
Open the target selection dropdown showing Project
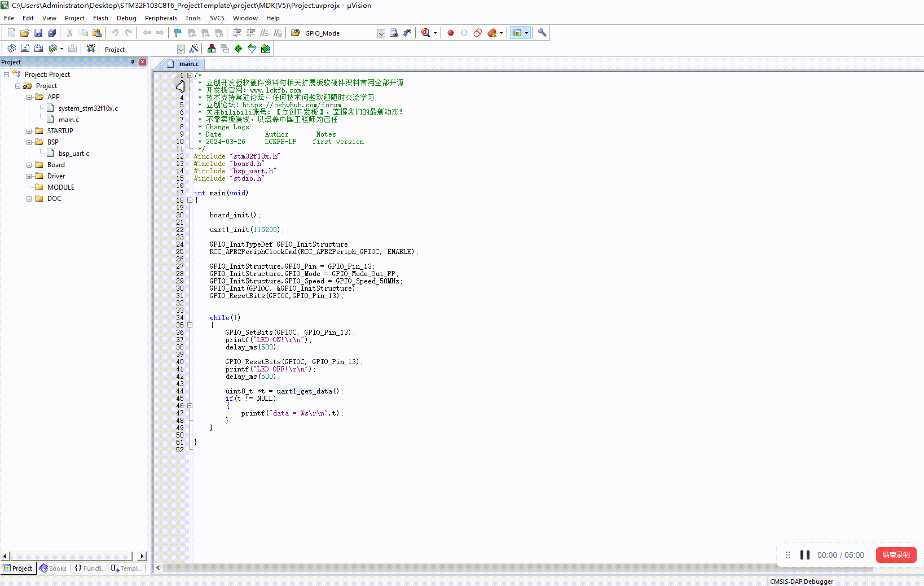coord(181,49)
